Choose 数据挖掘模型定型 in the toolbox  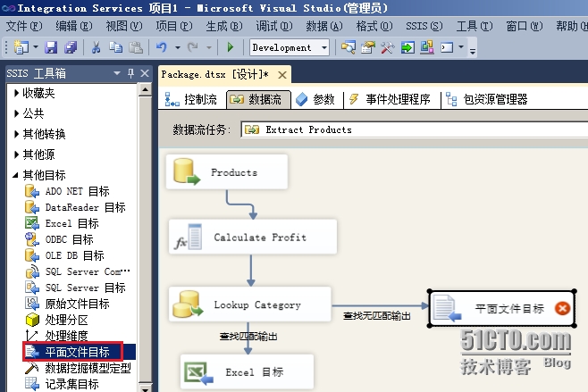point(78,368)
